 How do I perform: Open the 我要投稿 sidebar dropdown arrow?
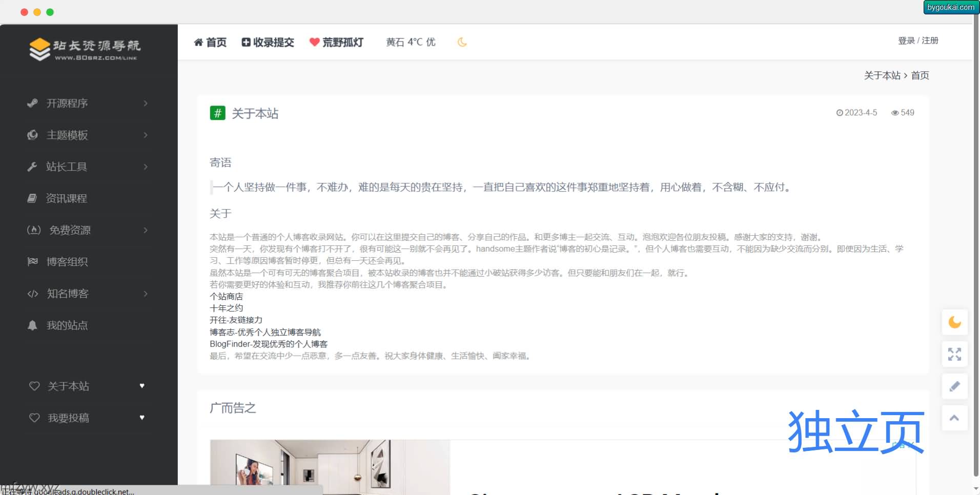(142, 418)
